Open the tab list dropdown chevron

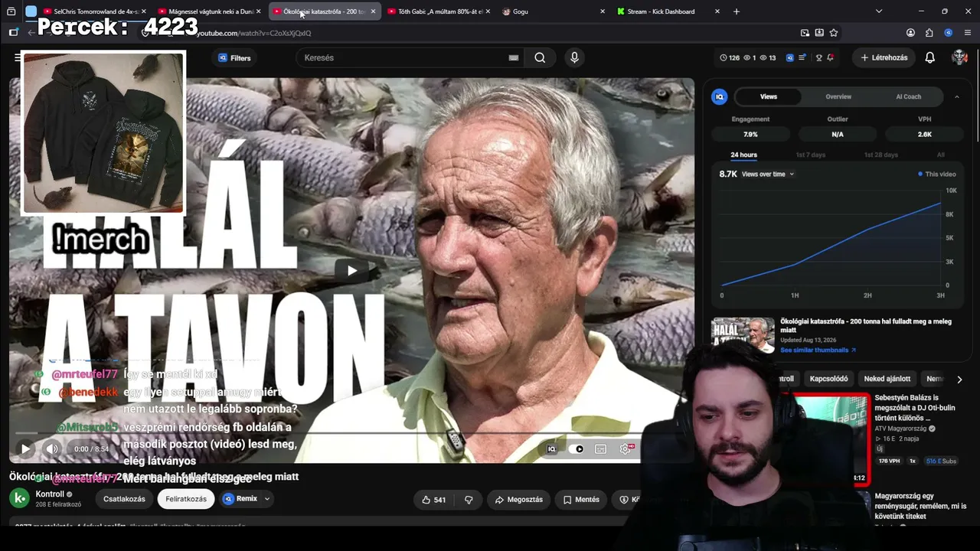coord(879,11)
